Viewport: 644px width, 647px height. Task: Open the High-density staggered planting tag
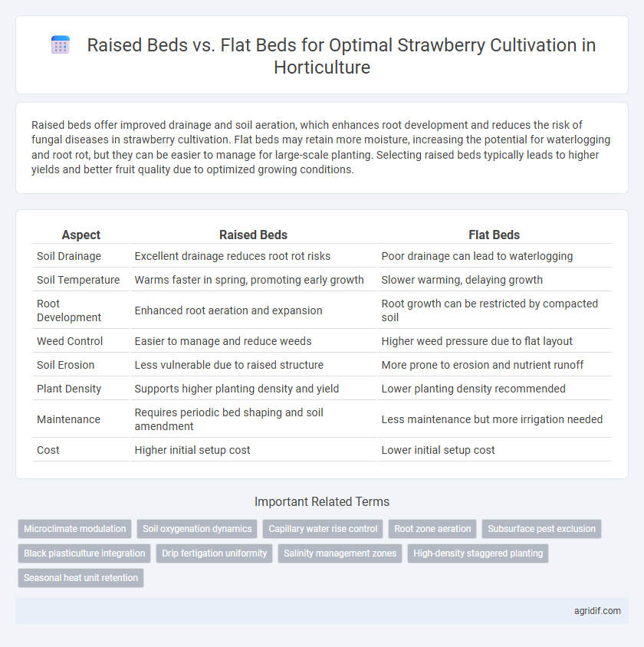[478, 553]
